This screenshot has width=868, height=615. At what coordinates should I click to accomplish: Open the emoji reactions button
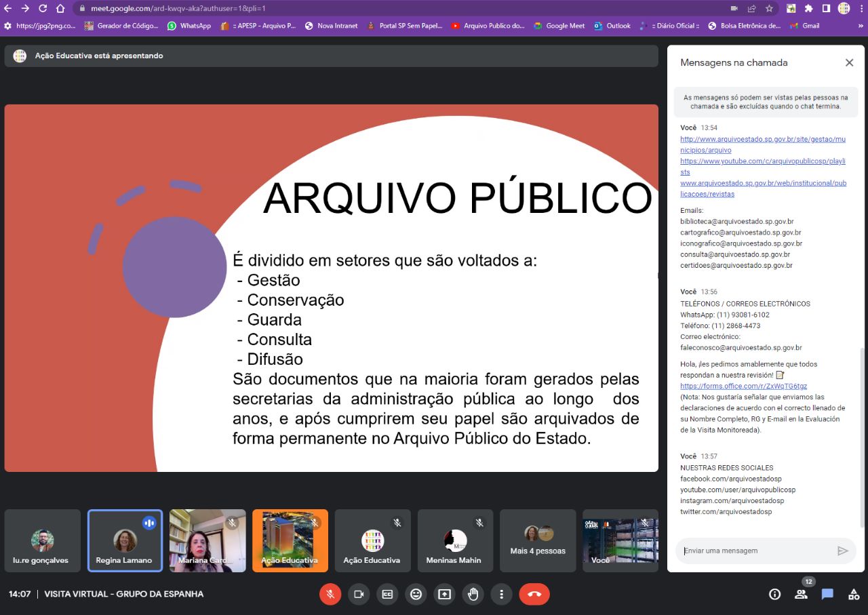click(416, 594)
